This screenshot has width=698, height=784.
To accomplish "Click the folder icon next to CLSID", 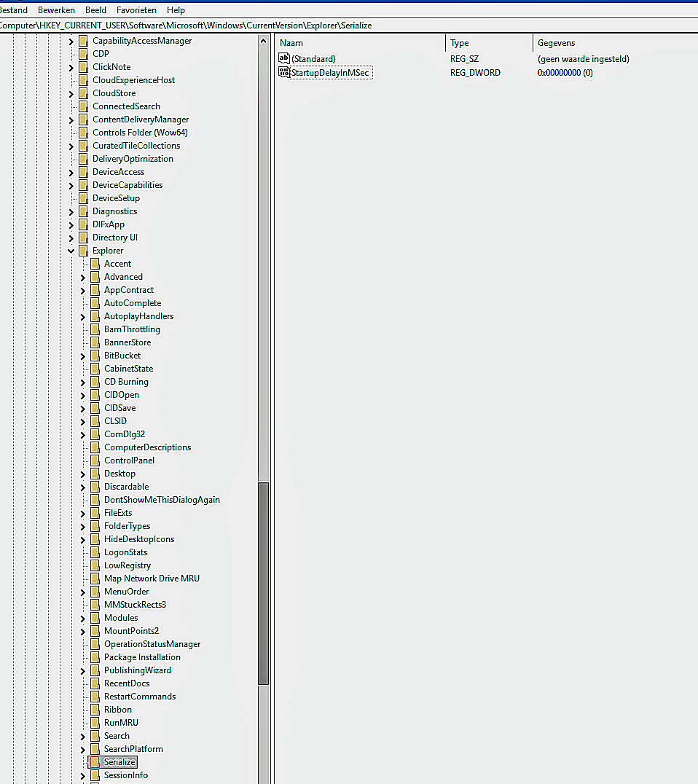I will point(95,421).
